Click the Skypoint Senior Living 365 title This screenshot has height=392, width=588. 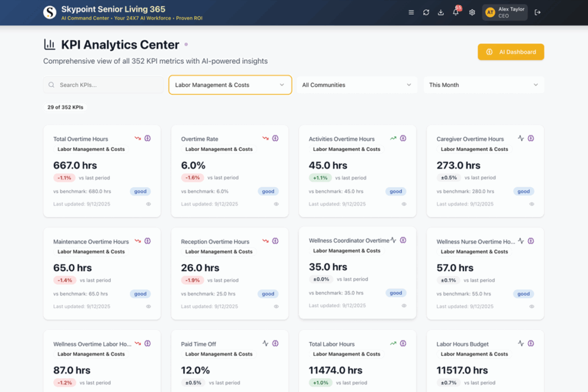pos(113,9)
